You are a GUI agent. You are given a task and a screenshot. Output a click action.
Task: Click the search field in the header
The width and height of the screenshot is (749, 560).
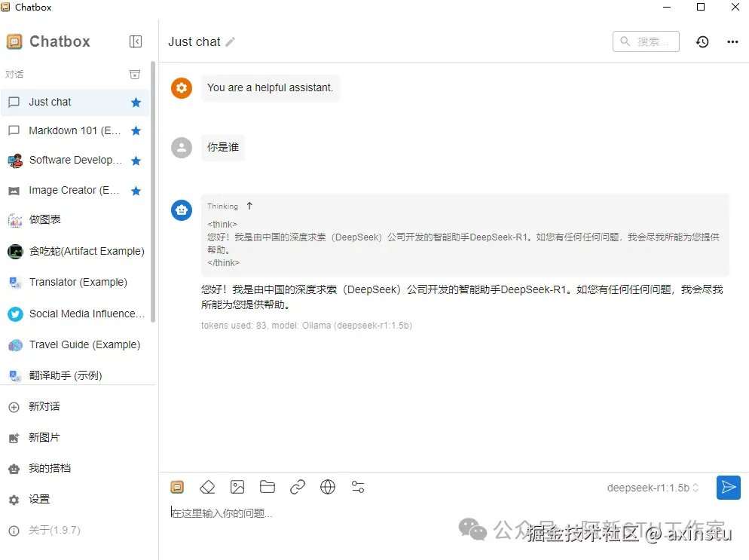click(x=646, y=41)
